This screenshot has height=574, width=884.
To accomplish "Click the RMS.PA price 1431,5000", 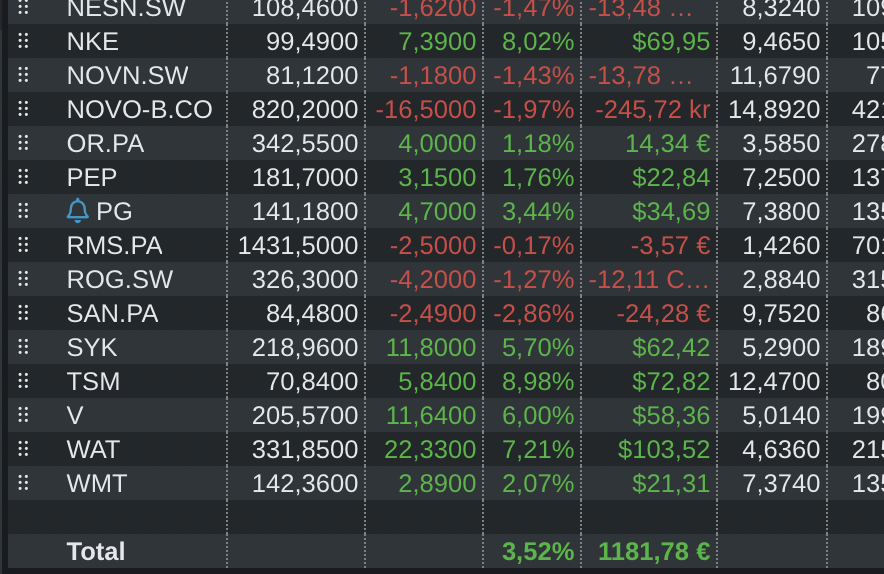I will coord(298,245).
